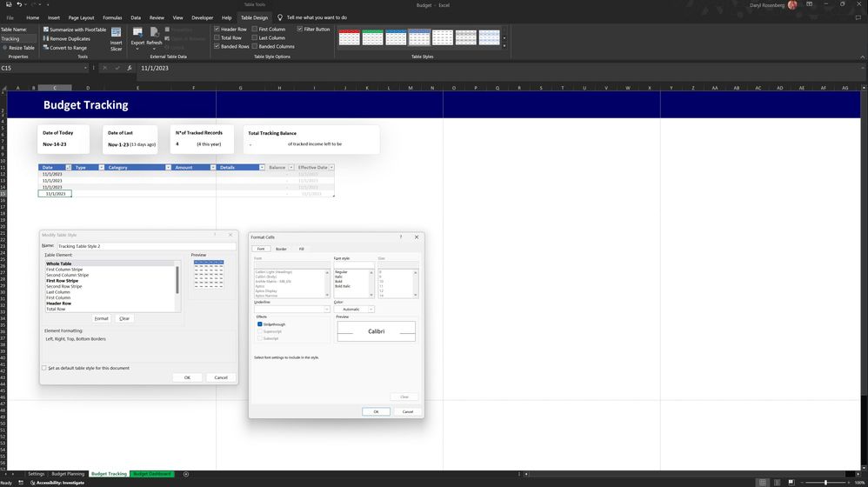Switch to the Settings sheet tab
Viewport: 868px width, 487px height.
36,474
